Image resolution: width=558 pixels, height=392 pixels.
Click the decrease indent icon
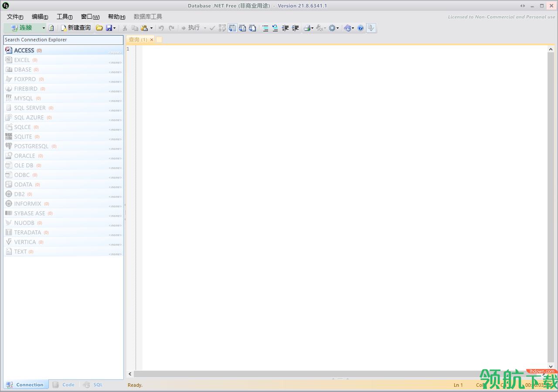(285, 28)
